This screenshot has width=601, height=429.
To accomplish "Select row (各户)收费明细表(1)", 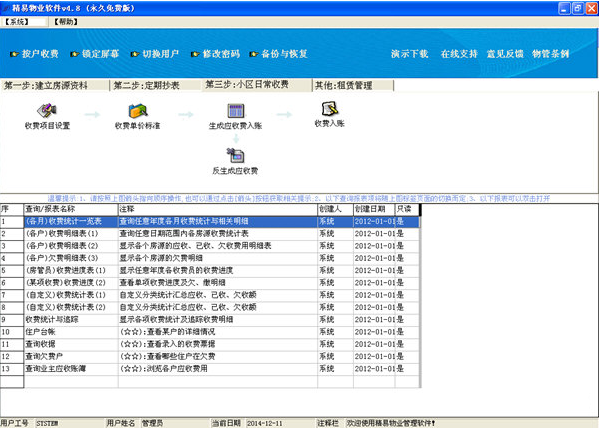I will coord(210,233).
